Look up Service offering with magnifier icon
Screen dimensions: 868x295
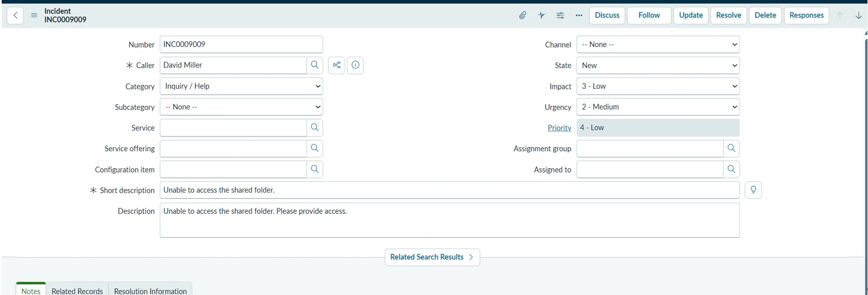[315, 148]
